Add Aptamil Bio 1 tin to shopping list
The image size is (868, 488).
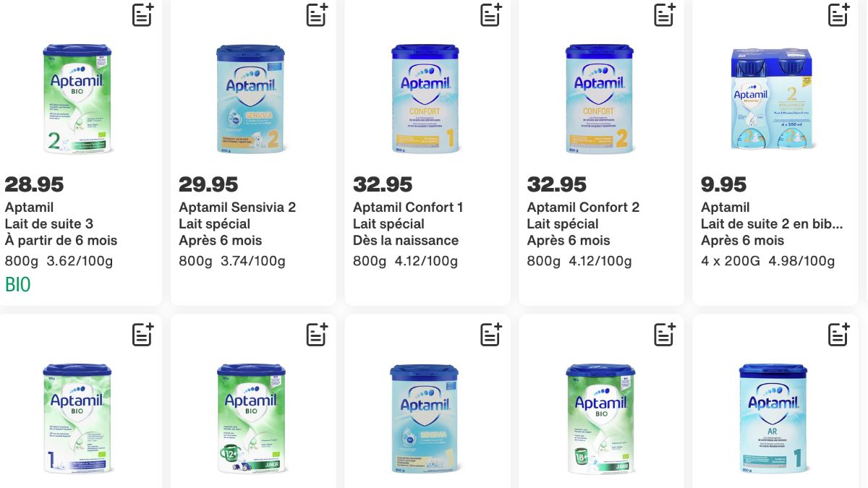click(x=142, y=334)
